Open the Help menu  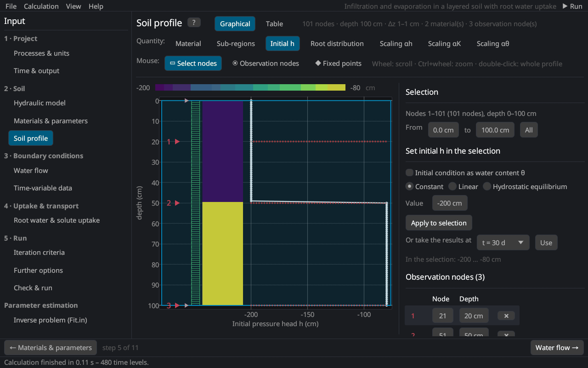(x=96, y=6)
